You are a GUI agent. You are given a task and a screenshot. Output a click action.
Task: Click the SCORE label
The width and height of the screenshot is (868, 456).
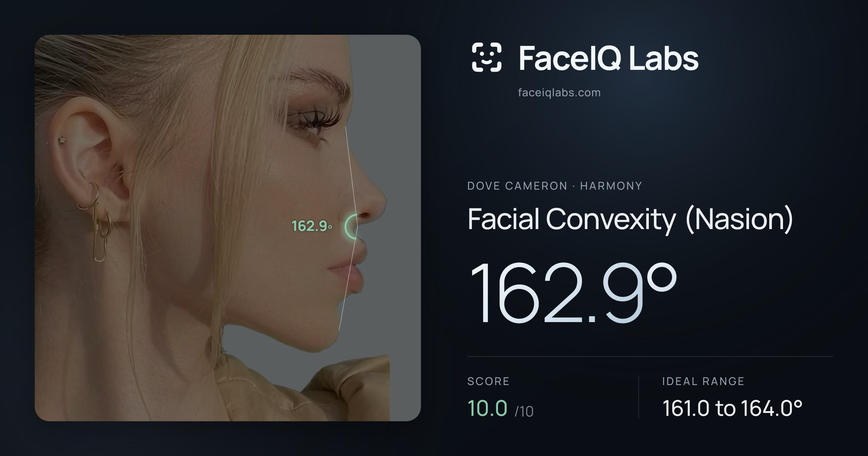[x=488, y=381]
